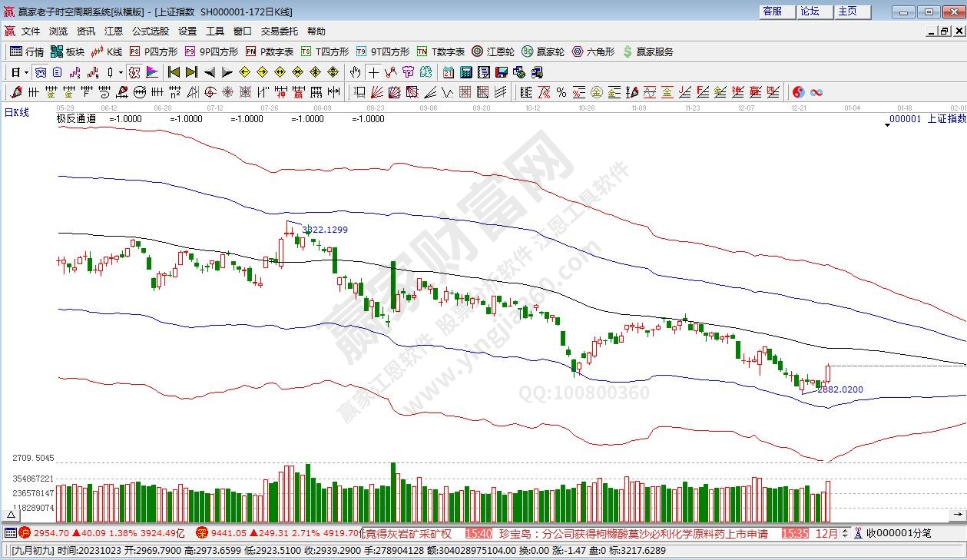Open the 行情 market quotes view
The height and width of the screenshot is (560, 967).
coord(27,51)
